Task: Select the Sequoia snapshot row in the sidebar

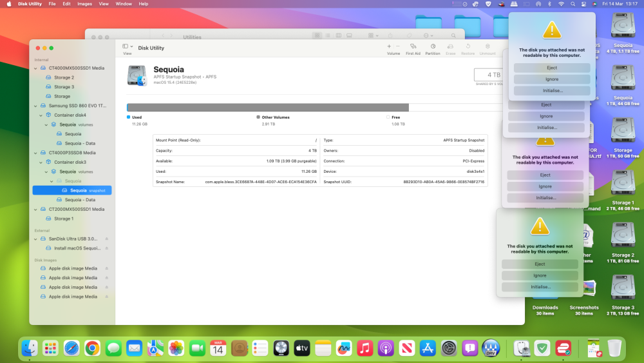Action: (72, 190)
